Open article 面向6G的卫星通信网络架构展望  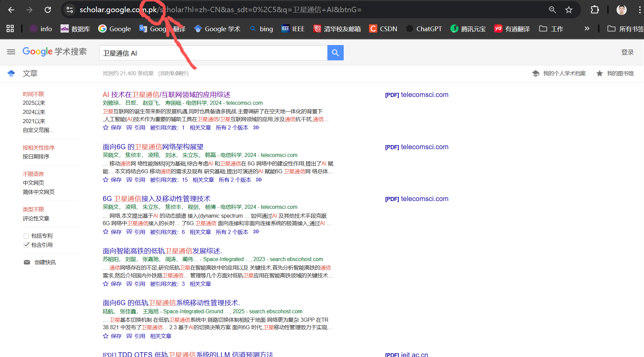point(153,147)
